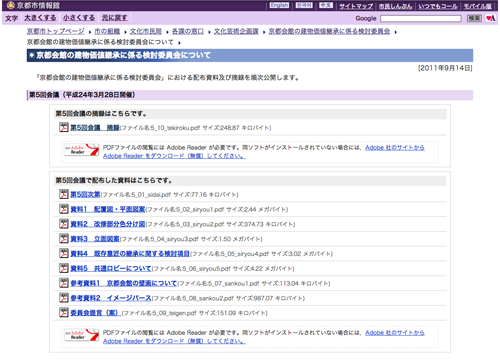Click PDF icon beside 参考資料2 イメージパース
The height and width of the screenshot is (360, 500).
pyautogui.click(x=64, y=298)
